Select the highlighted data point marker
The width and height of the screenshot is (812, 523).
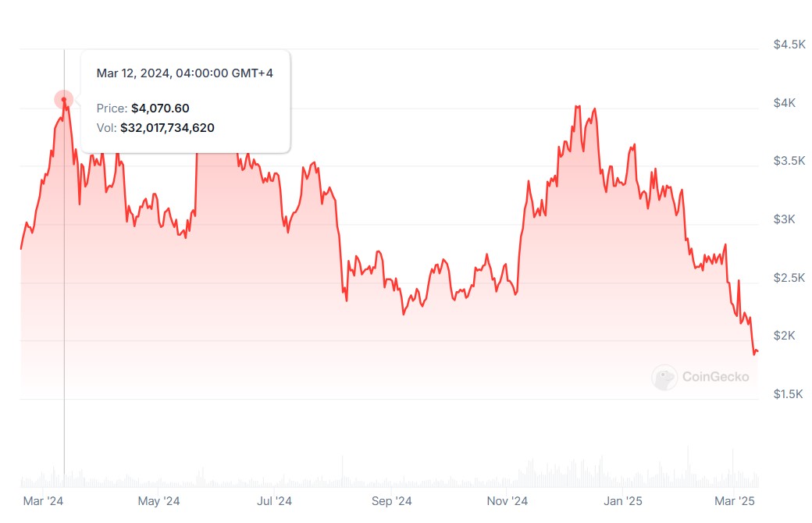pos(63,99)
